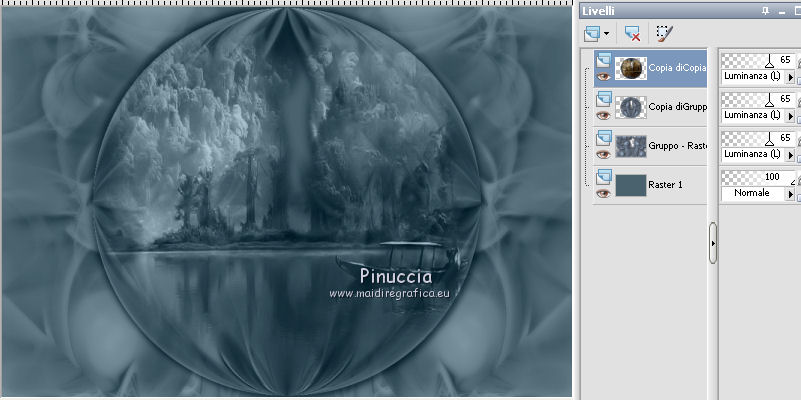Open the Normale blend mode arrow for Raster 1
Image resolution: width=801 pixels, height=400 pixels.
click(x=790, y=194)
